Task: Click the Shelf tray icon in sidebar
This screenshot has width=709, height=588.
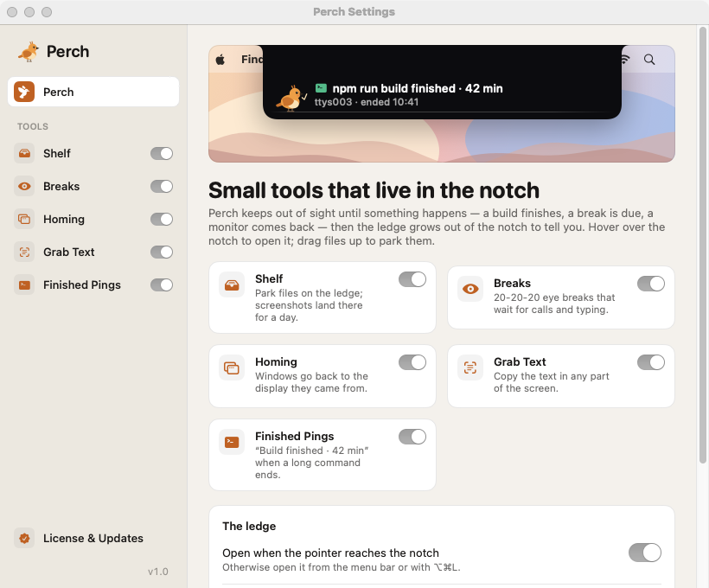Action: pos(24,153)
